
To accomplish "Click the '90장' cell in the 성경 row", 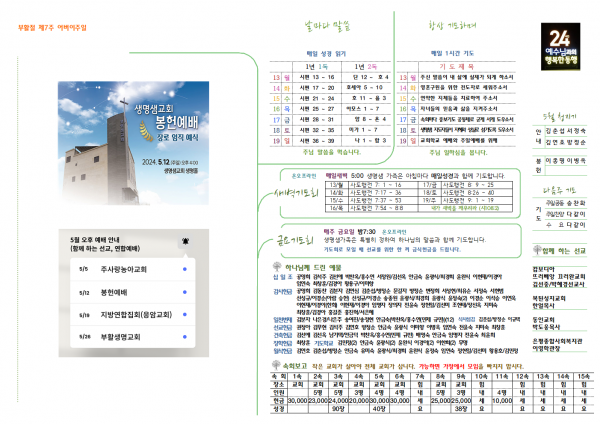I will (x=338, y=409).
